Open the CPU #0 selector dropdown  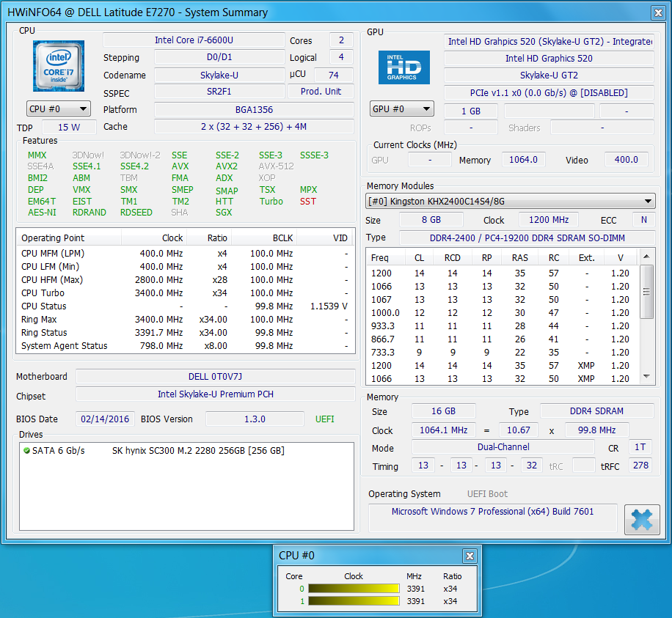coord(59,108)
